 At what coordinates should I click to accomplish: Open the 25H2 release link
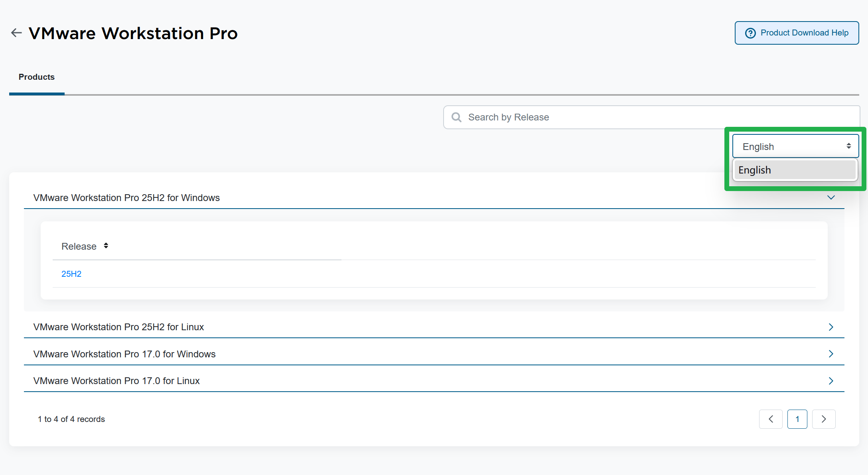(x=71, y=274)
